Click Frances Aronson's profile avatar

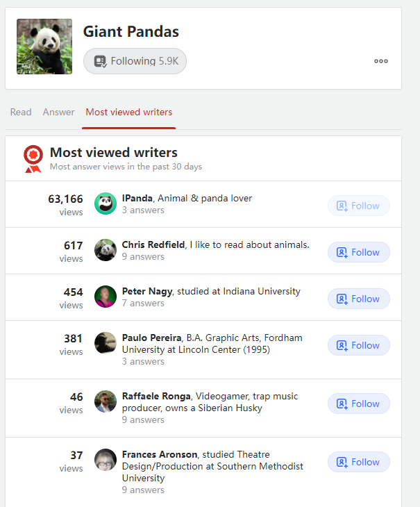(106, 460)
